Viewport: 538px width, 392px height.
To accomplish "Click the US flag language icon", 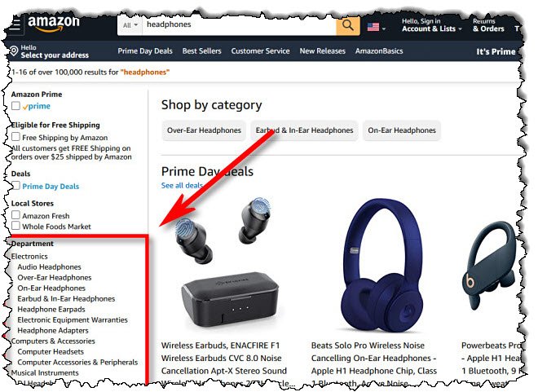I will click(373, 27).
